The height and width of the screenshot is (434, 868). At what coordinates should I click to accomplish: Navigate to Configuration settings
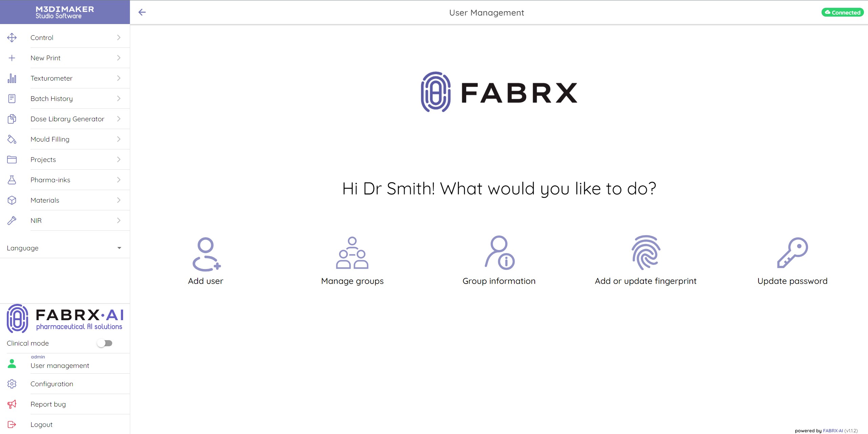(x=52, y=384)
